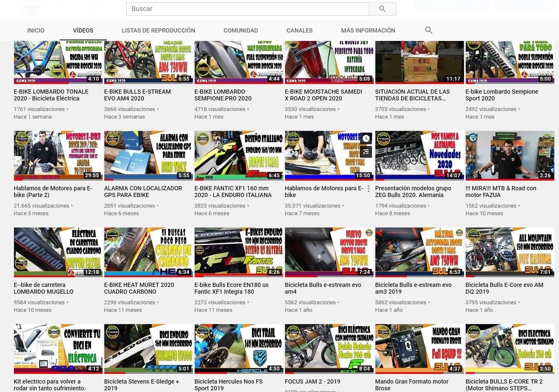Click the search magnifier button beside Buscar
Viewport: 559px width, 392px height.
(x=383, y=8)
